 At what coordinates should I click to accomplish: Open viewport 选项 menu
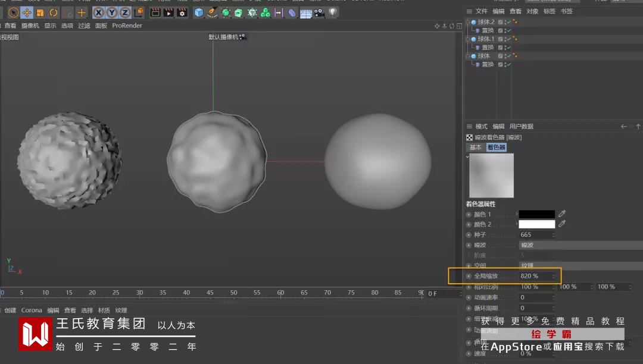(x=67, y=26)
